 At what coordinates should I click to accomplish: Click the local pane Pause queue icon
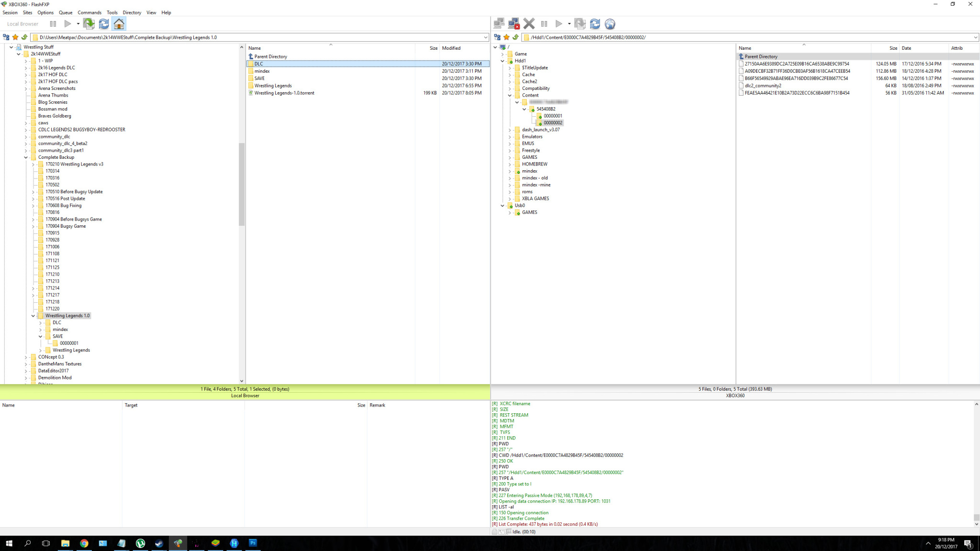point(53,24)
